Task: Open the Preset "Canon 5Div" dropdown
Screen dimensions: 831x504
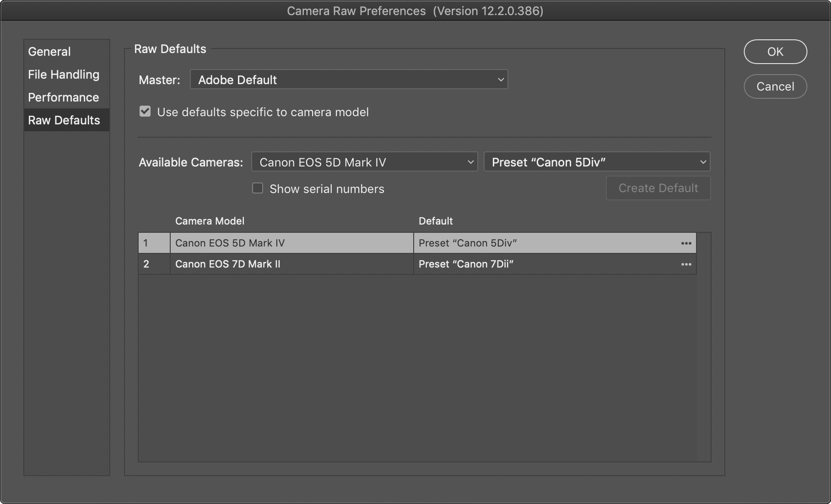Action: (597, 162)
